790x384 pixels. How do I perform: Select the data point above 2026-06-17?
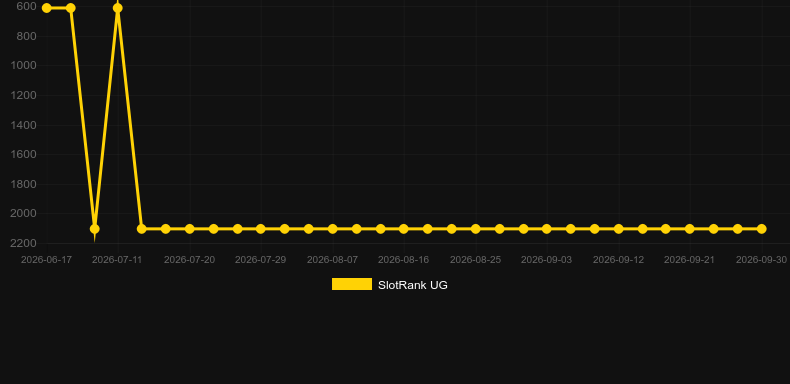pyautogui.click(x=47, y=8)
